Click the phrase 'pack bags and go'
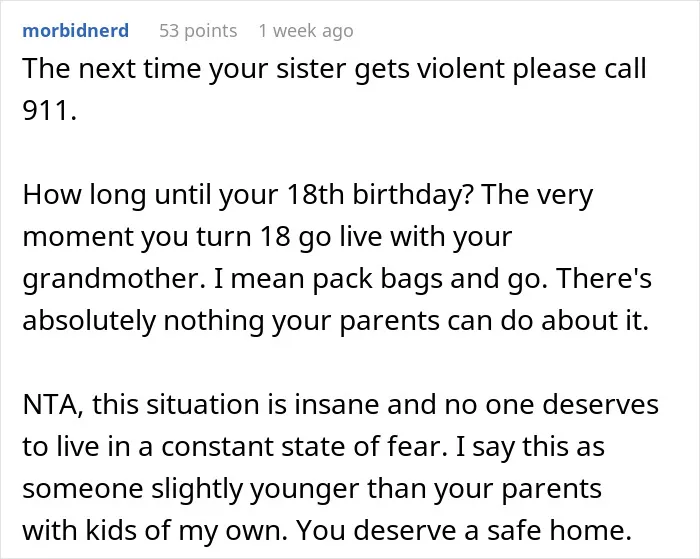 pos(428,279)
